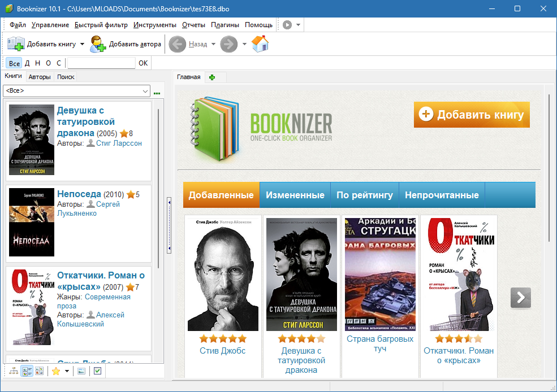Expand the forward history dropdown arrow

pos(244,44)
